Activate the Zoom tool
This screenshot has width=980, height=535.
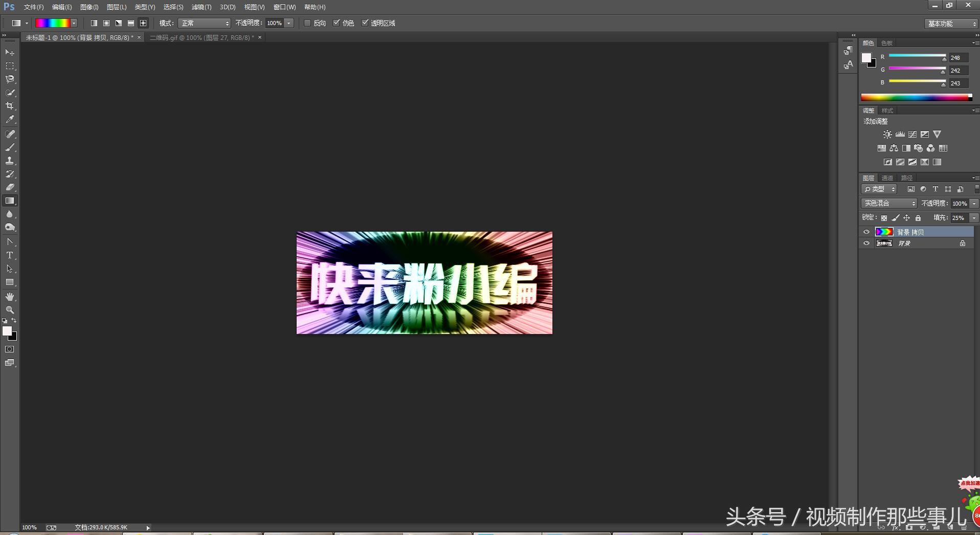point(9,309)
